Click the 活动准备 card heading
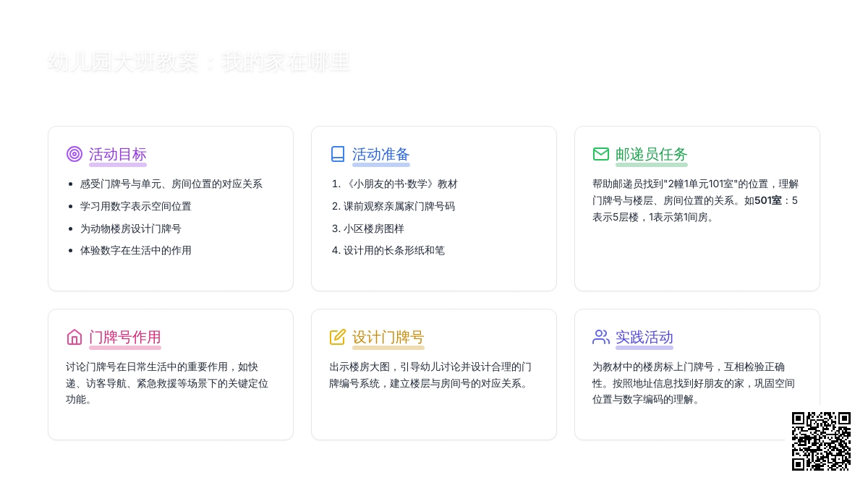The height and width of the screenshot is (488, 868). point(381,154)
